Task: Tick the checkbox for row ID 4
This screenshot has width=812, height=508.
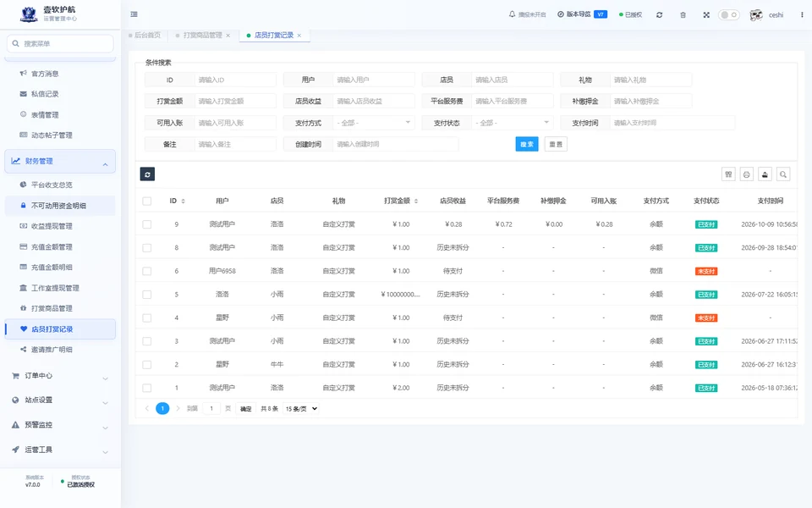Action: 147,317
